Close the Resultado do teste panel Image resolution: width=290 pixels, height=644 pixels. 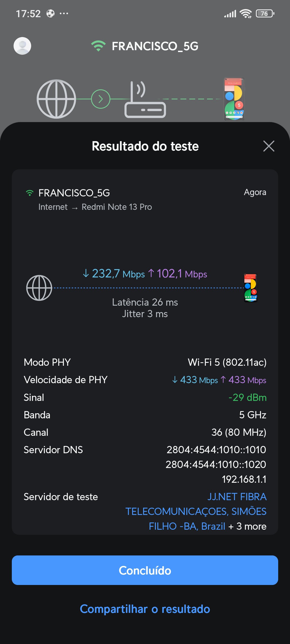pos(269,146)
